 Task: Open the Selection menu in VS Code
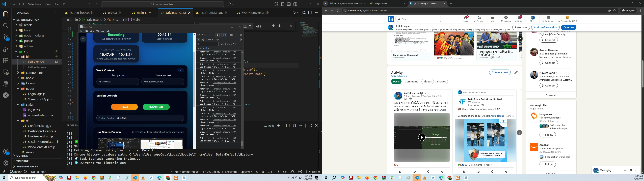pyautogui.click(x=34, y=4)
